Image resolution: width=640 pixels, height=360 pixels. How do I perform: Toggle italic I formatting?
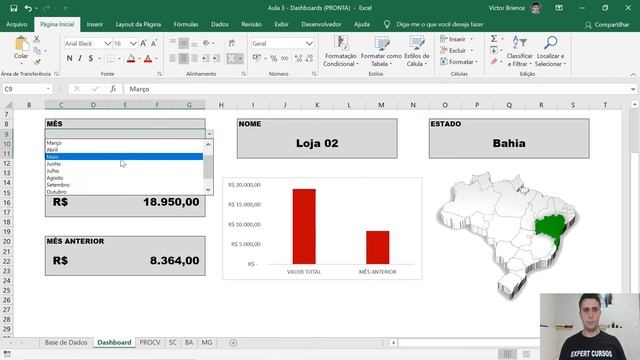click(80, 58)
